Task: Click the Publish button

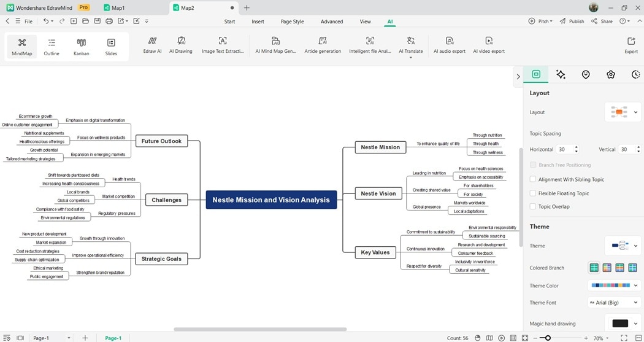Action: (x=572, y=21)
